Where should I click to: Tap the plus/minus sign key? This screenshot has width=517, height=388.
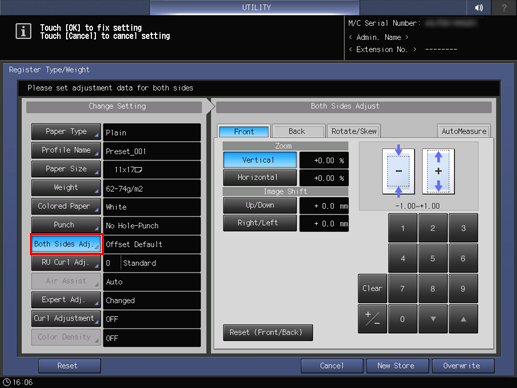click(372, 319)
